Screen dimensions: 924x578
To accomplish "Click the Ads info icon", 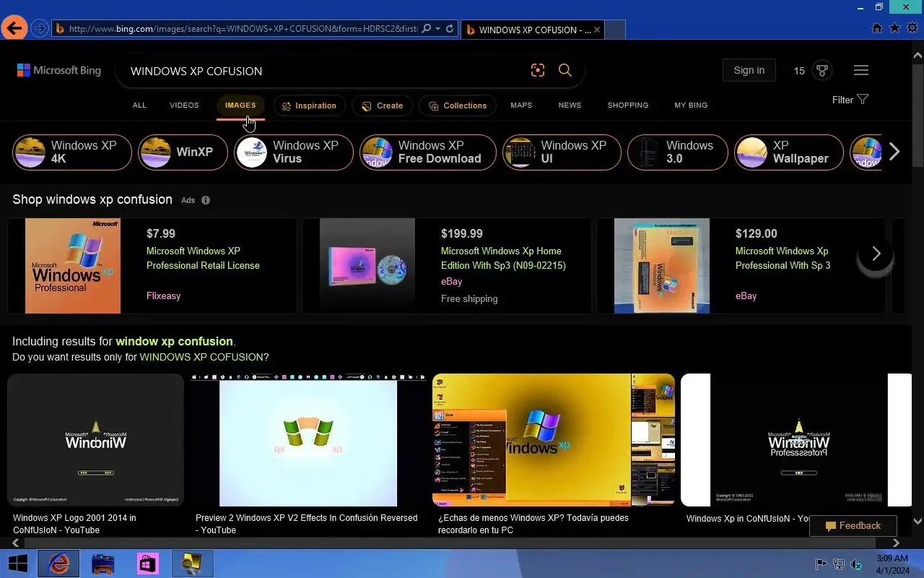I will pos(206,200).
